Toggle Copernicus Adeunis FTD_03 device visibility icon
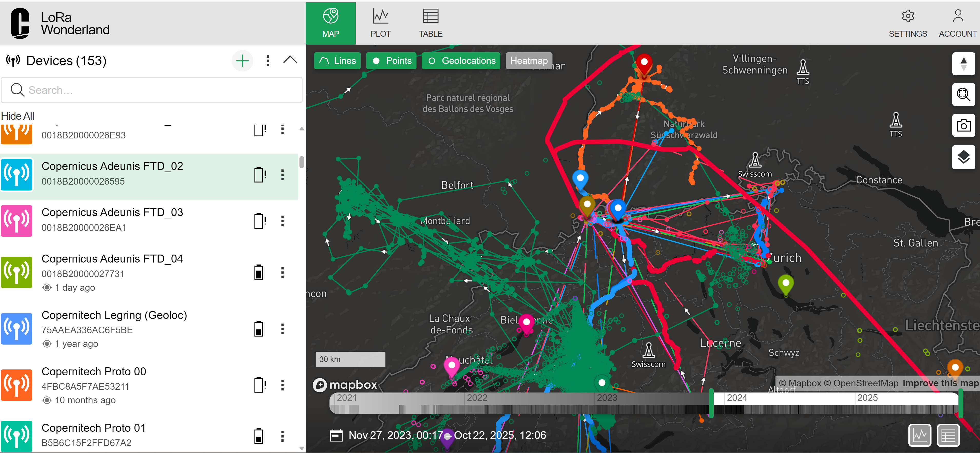 16,221
